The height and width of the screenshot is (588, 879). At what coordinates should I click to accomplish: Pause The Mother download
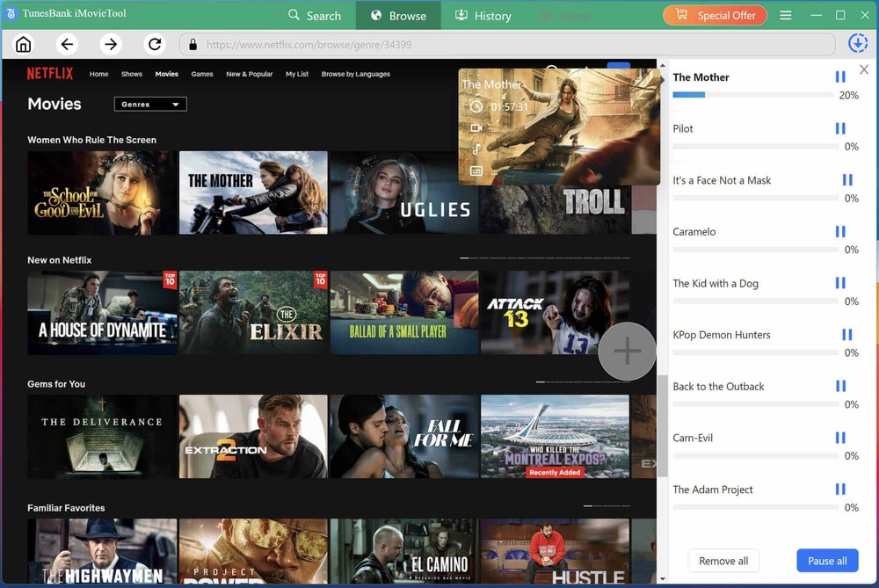coord(840,76)
